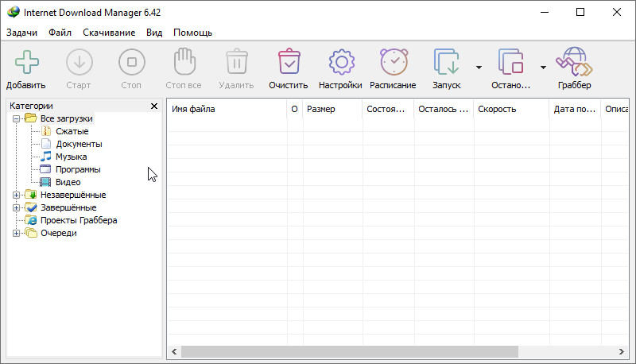
Task: Open Настройки gear icon in toolbar
Action: click(x=340, y=62)
